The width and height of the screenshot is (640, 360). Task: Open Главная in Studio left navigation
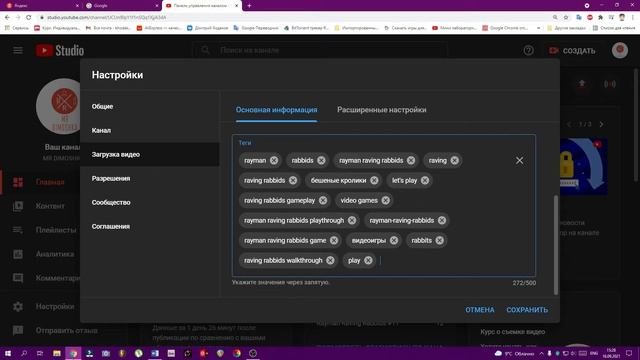(41, 182)
